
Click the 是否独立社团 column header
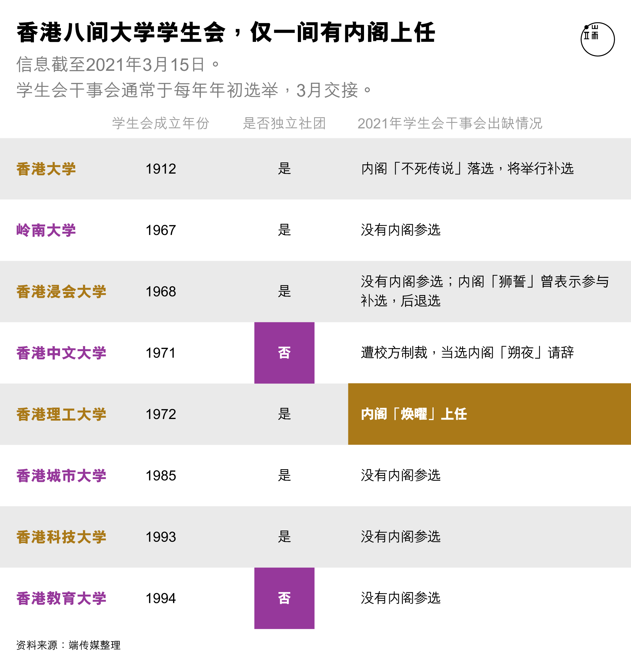(284, 123)
